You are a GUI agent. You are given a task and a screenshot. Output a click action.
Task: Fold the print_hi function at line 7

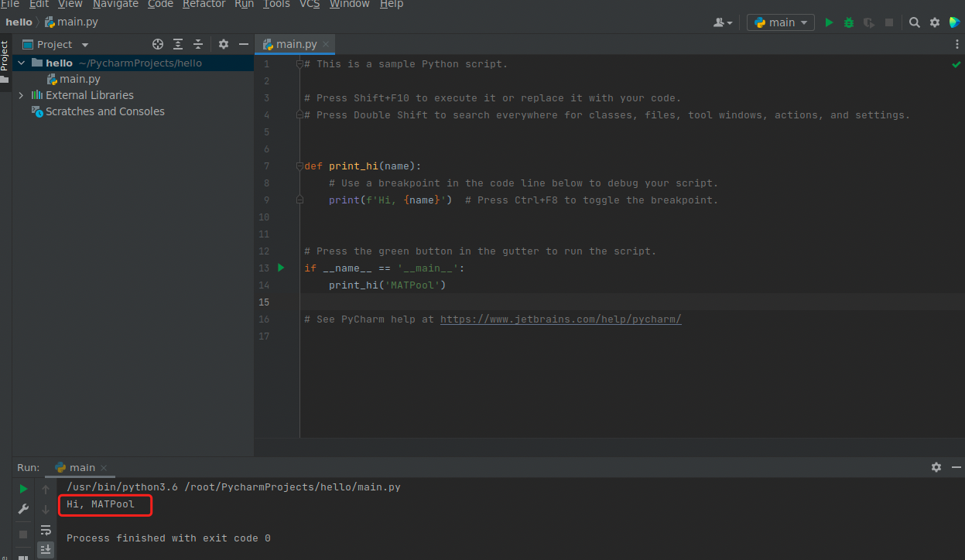click(299, 166)
